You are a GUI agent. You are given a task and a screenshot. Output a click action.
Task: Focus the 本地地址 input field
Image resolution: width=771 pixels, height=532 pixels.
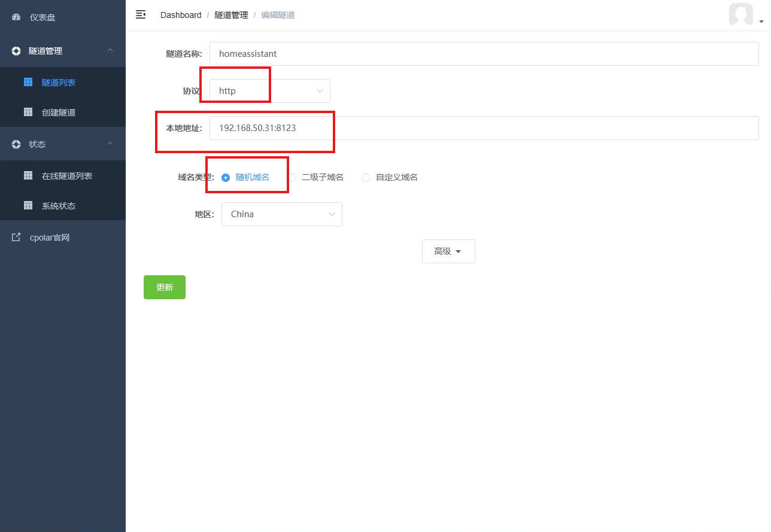coord(484,128)
